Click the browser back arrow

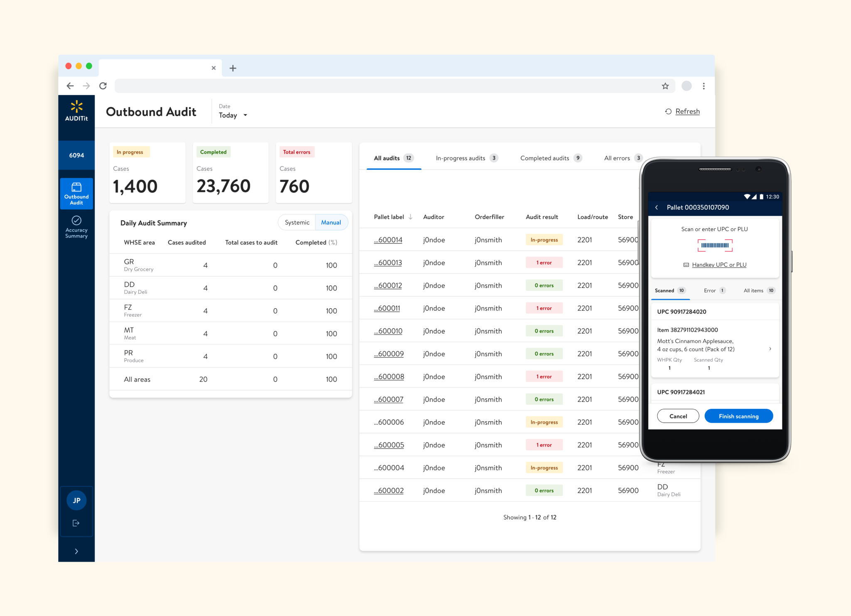[x=70, y=86]
